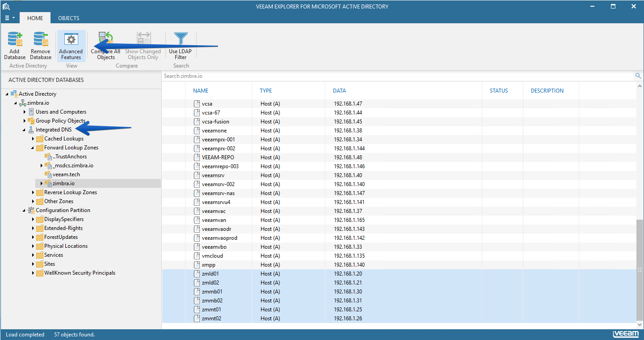Open the main application menu button

pyautogui.click(x=9, y=18)
